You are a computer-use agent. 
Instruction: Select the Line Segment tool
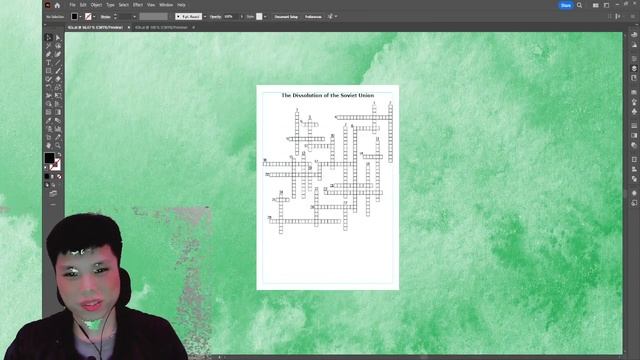58,62
